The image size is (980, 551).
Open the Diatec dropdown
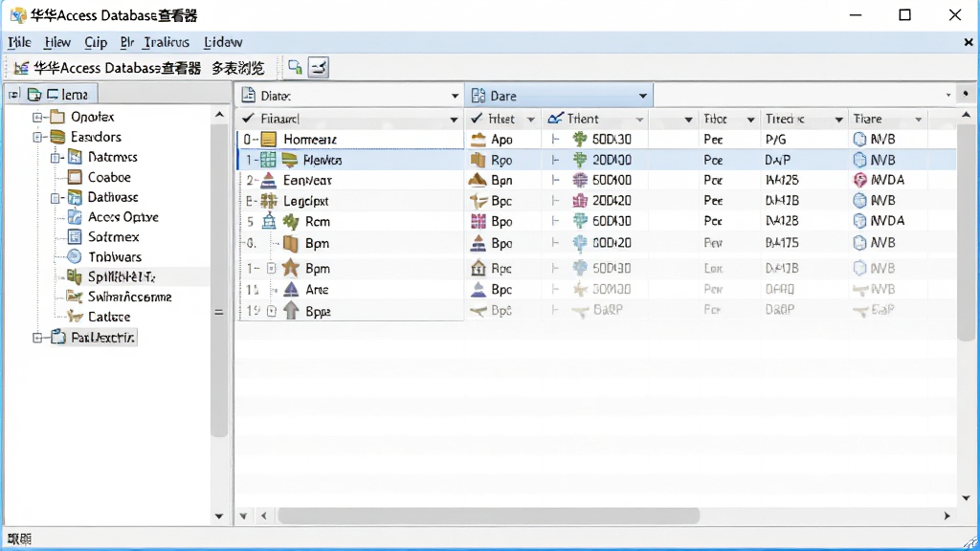click(455, 97)
